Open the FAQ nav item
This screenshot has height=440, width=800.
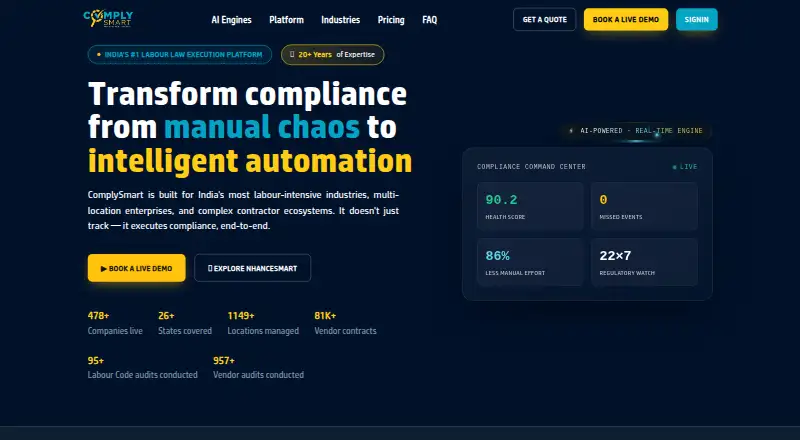click(x=430, y=20)
